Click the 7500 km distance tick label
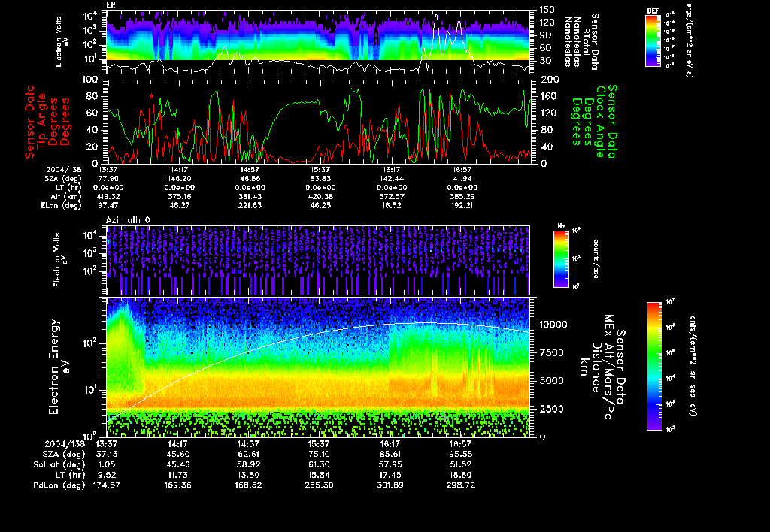This screenshot has height=532, width=770. click(x=550, y=352)
